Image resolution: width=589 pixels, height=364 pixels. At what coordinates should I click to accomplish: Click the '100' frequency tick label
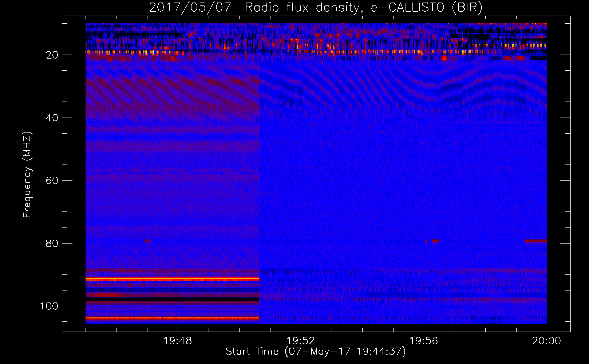[x=49, y=306]
